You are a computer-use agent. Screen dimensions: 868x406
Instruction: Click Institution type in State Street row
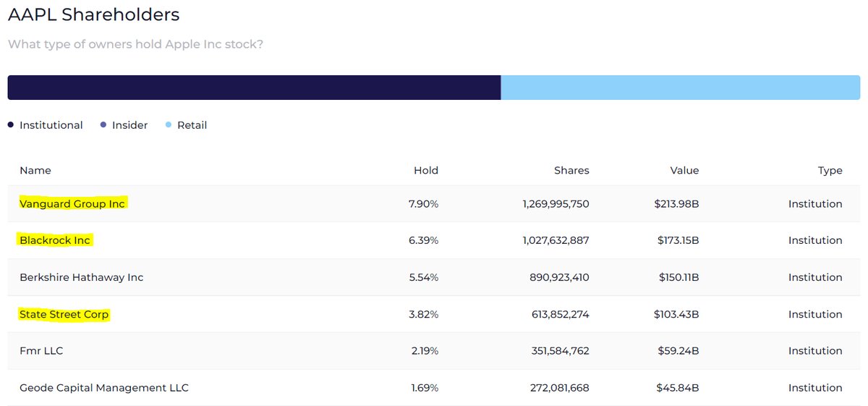[x=815, y=314]
